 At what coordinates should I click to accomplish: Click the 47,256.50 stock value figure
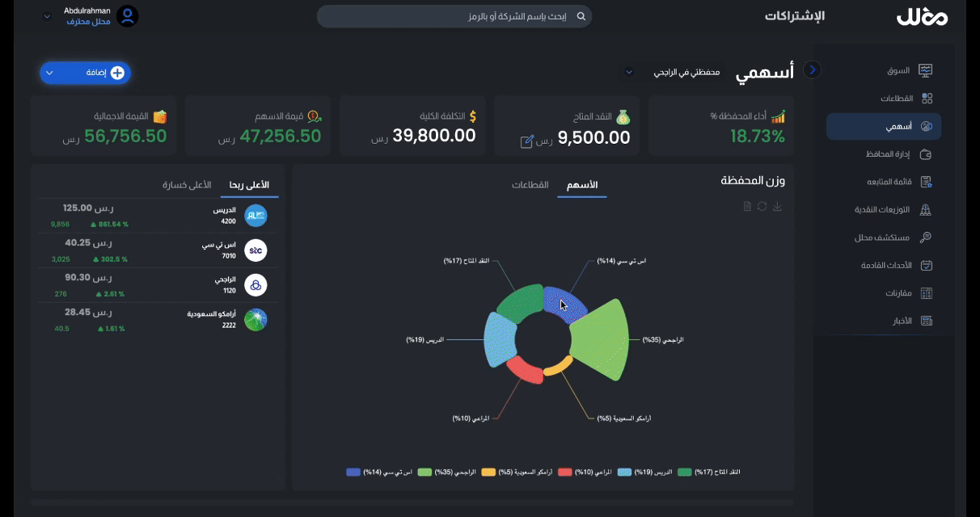point(281,136)
